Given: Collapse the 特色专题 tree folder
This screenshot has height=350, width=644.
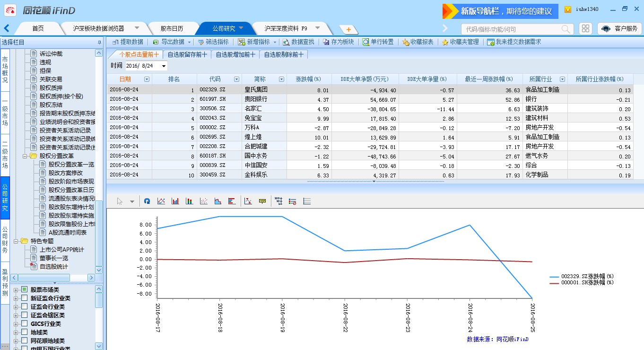Looking at the screenshot, I should [16, 241].
